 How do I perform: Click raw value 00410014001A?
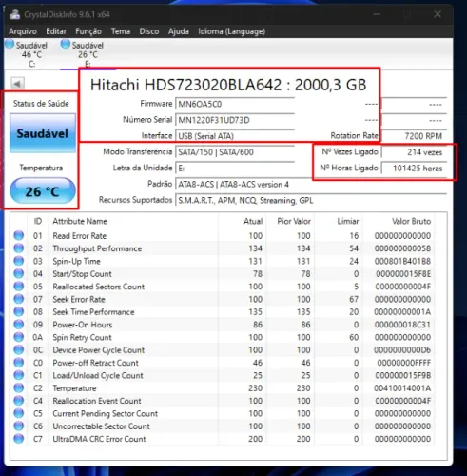(402, 388)
